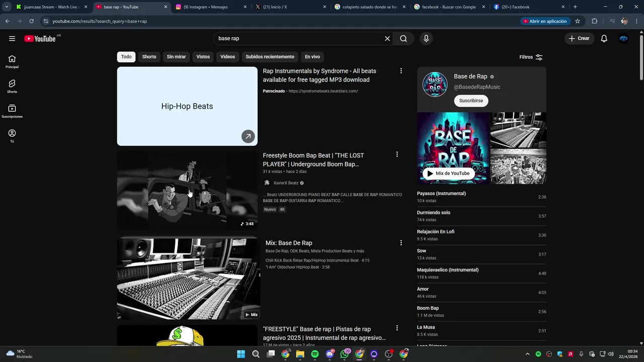The height and width of the screenshot is (362, 644).
Task: Play the Sow track
Action: (481, 254)
